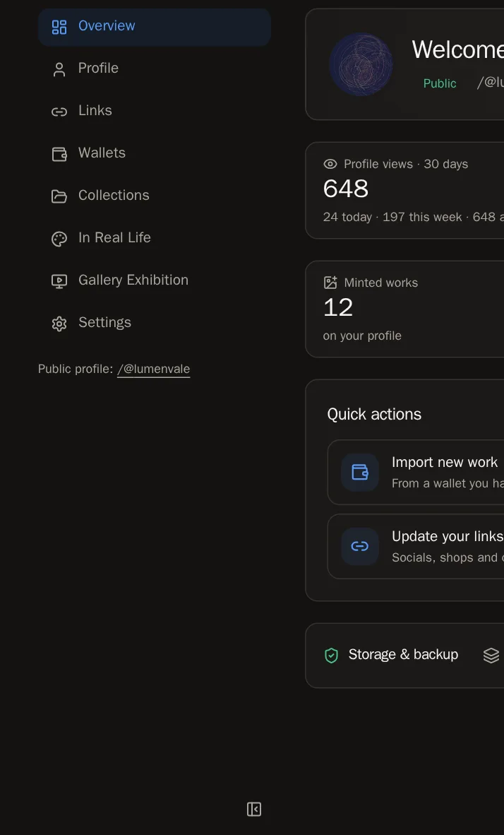This screenshot has height=835, width=504.
Task: Click the Overview grid icon
Action: (59, 27)
